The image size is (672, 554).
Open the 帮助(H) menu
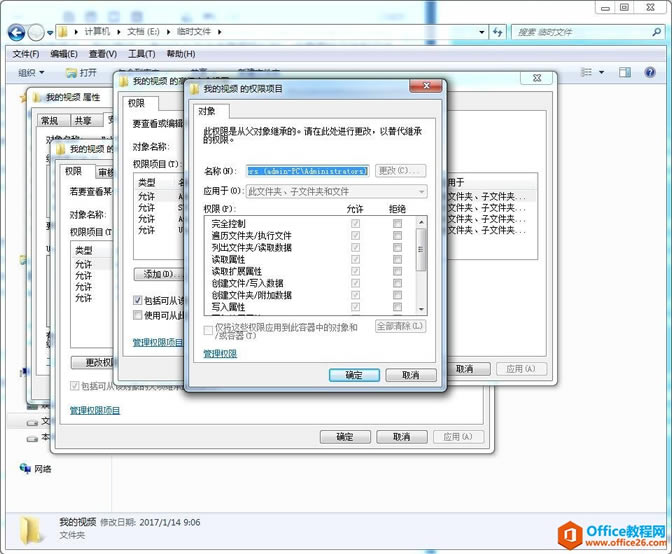[x=181, y=54]
